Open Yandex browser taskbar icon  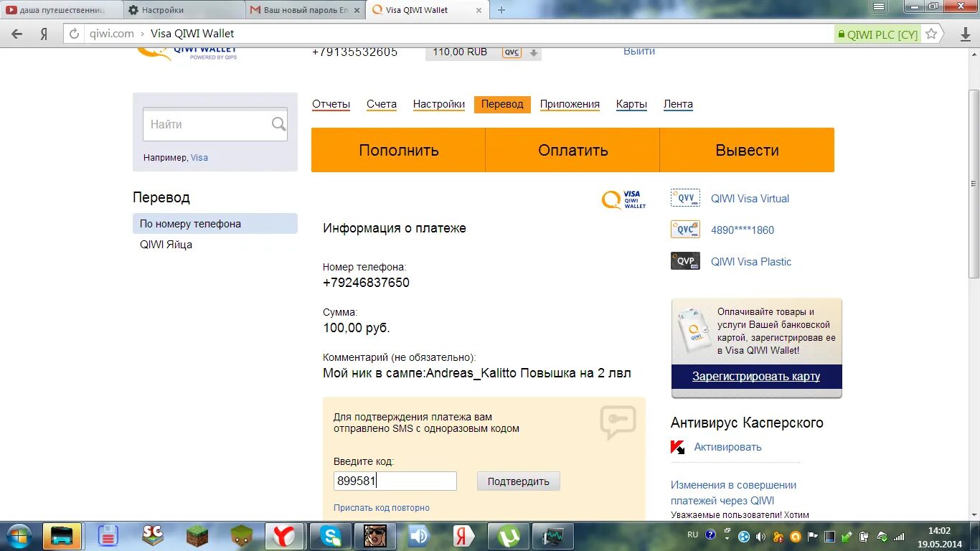(x=285, y=536)
